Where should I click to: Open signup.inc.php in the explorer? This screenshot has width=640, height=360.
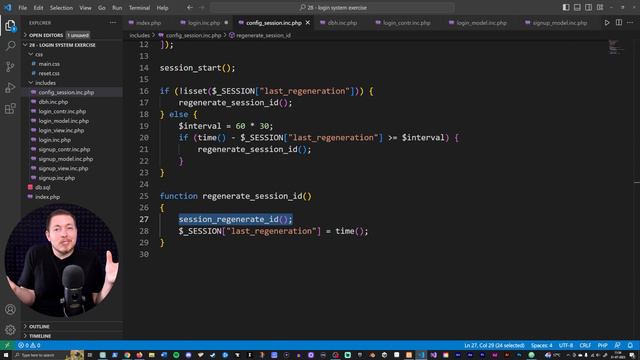tap(72, 178)
